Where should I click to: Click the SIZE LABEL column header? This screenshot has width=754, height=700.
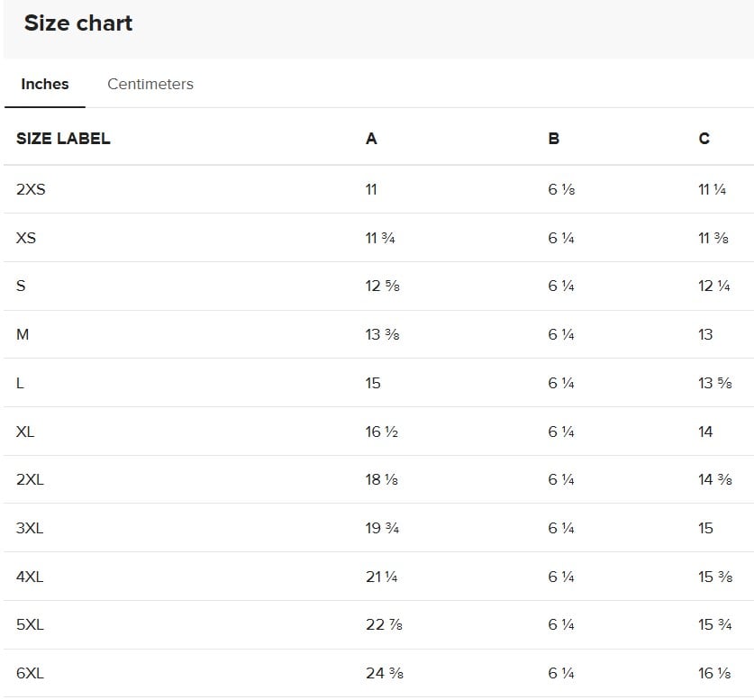(63, 139)
